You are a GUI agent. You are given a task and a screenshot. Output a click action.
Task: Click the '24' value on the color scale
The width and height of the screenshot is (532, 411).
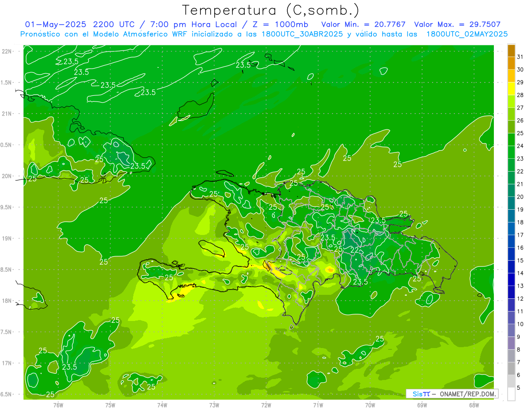point(520,146)
